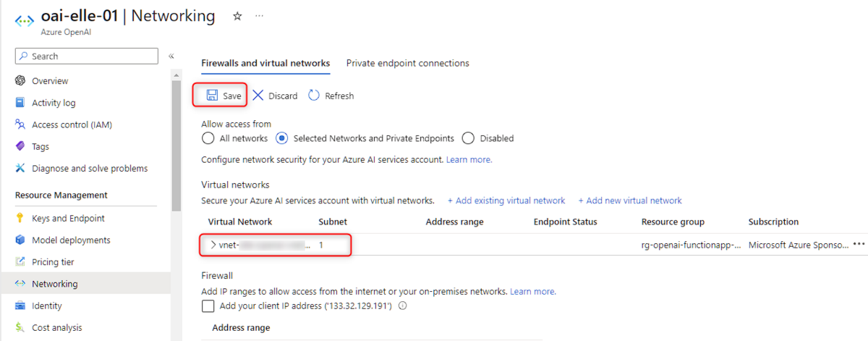Viewport: 868px width, 341px height.
Task: Open the more options ellipsis in title
Action: point(260,16)
